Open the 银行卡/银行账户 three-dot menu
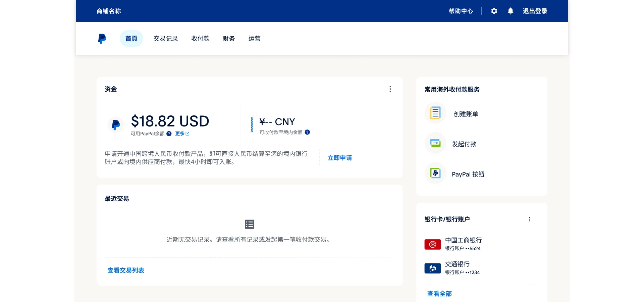 (x=530, y=219)
